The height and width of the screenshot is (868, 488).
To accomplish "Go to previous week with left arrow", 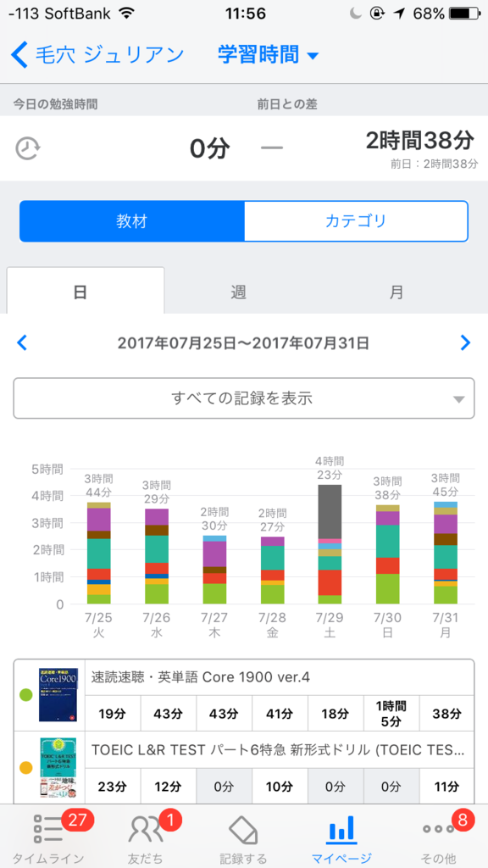I will click(x=22, y=343).
